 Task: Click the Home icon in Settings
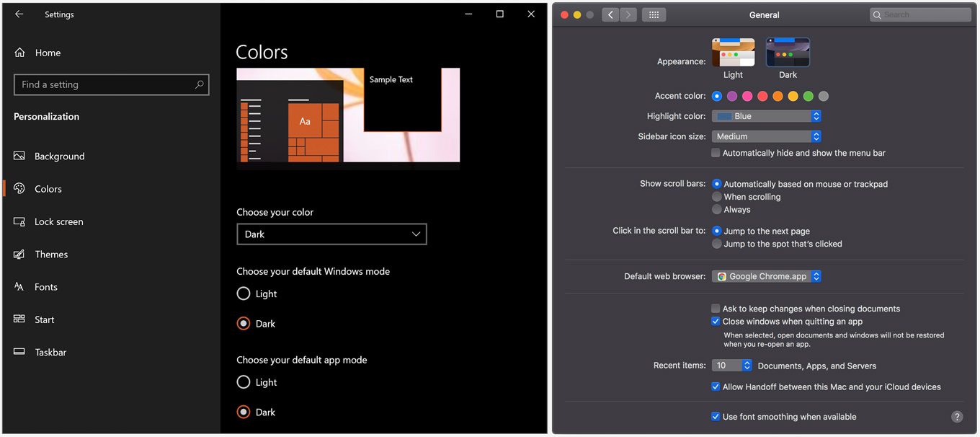pos(17,52)
